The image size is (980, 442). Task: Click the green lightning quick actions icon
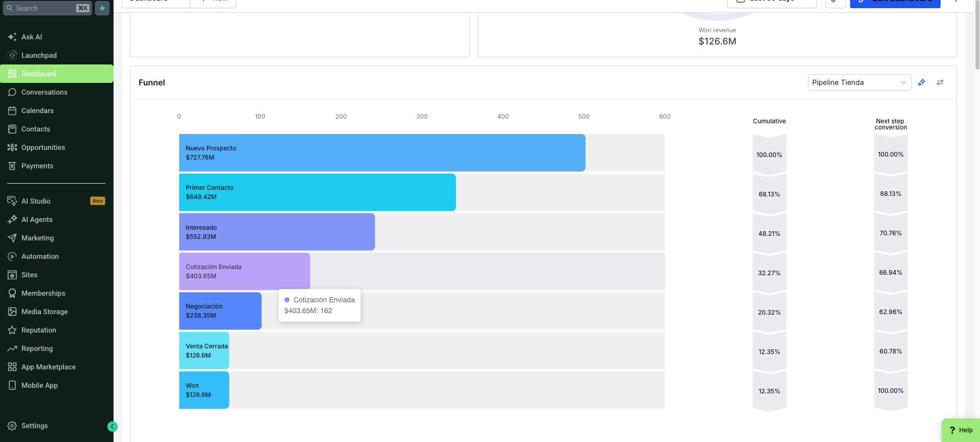(x=102, y=8)
